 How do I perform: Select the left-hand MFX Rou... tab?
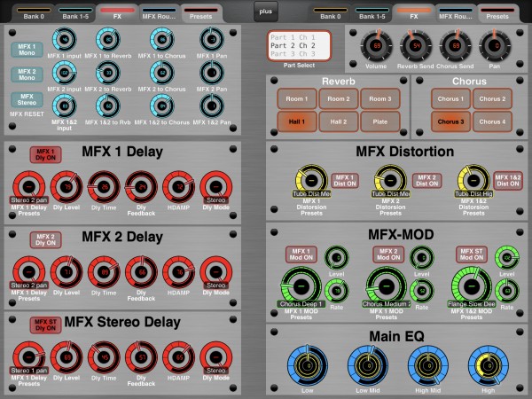159,13
